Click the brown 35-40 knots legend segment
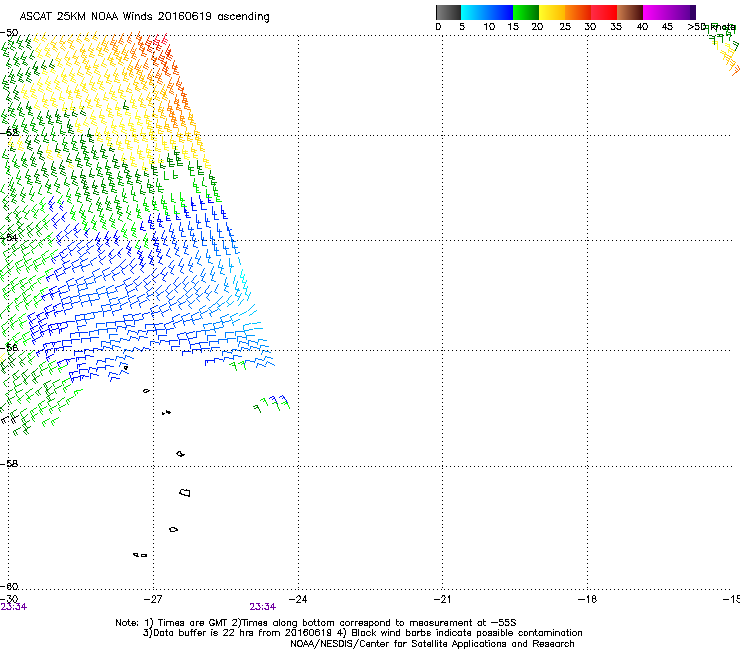The image size is (740, 650). (x=630, y=12)
